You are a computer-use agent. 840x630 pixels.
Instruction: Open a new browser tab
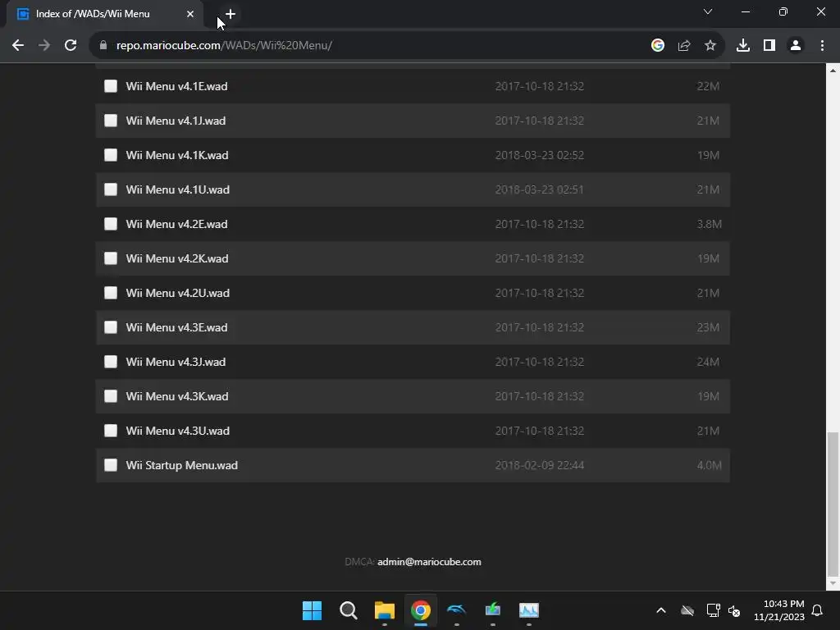(231, 14)
